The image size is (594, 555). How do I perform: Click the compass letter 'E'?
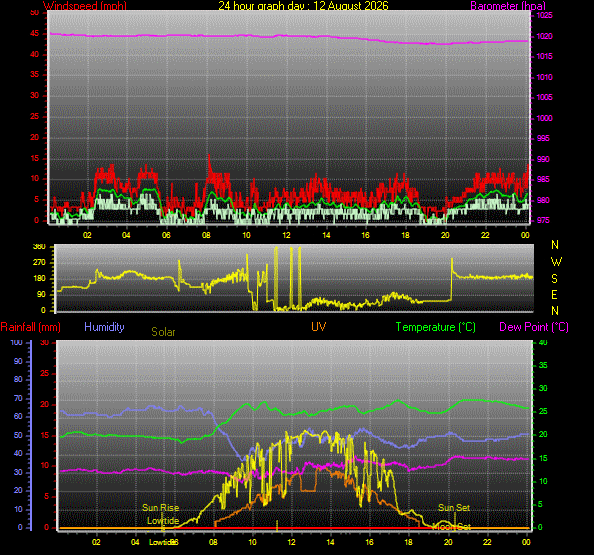[555, 294]
